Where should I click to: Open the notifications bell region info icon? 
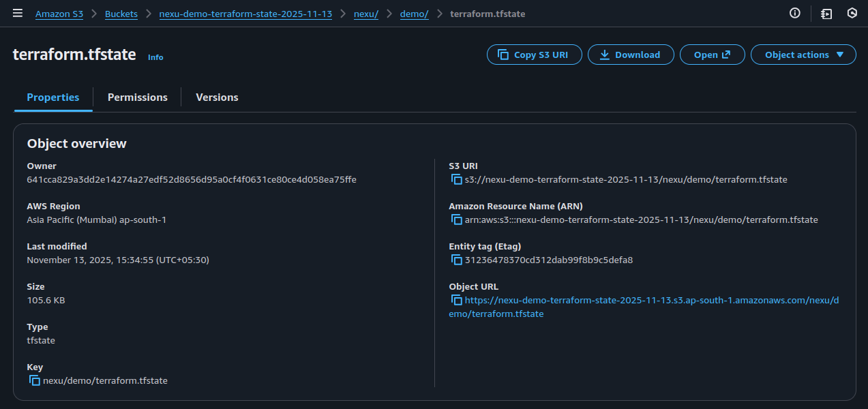(794, 13)
